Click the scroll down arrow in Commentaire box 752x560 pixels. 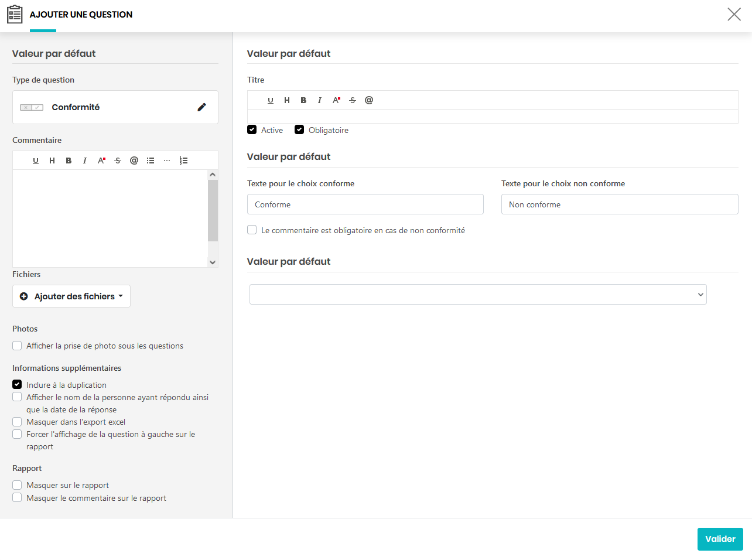(x=213, y=262)
